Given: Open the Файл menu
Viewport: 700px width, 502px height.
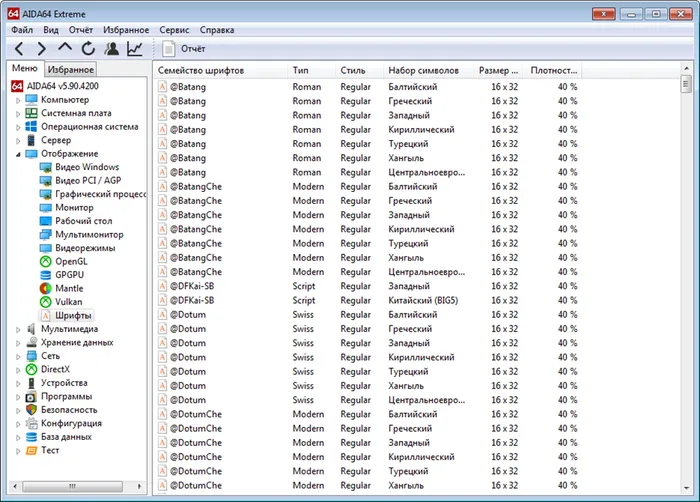Looking at the screenshot, I should coord(22,30).
